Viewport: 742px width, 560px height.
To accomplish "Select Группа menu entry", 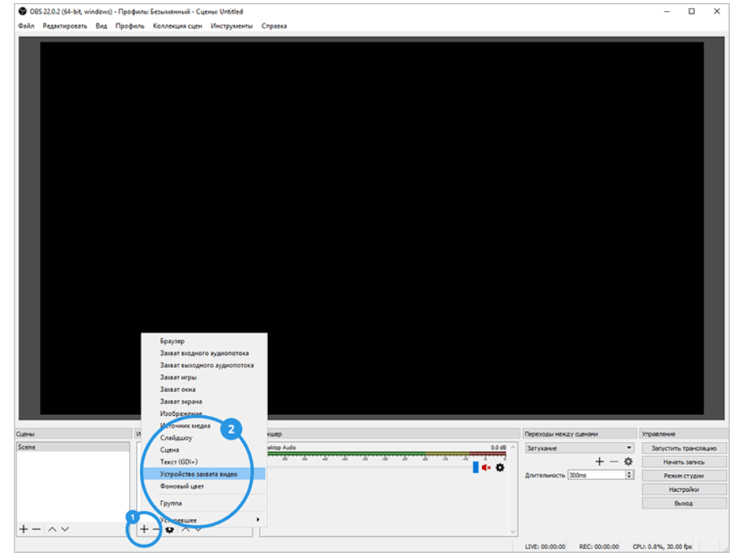I will tap(204, 503).
